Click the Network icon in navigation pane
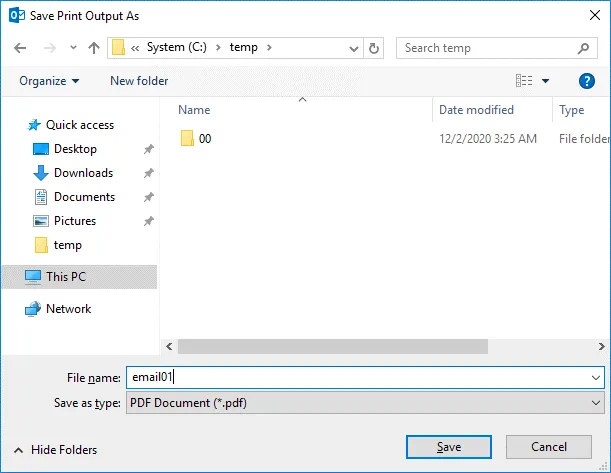Viewport: 611px width, 473px height. pyautogui.click(x=33, y=309)
